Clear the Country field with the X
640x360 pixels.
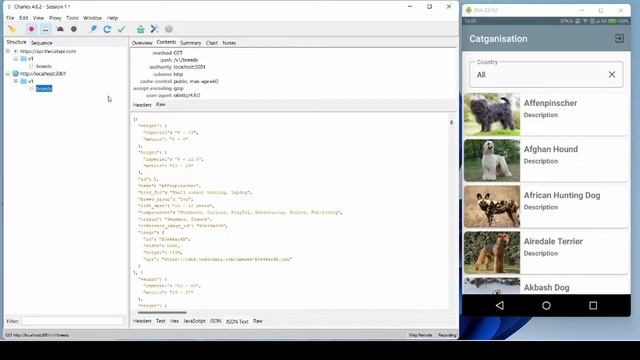(x=612, y=74)
